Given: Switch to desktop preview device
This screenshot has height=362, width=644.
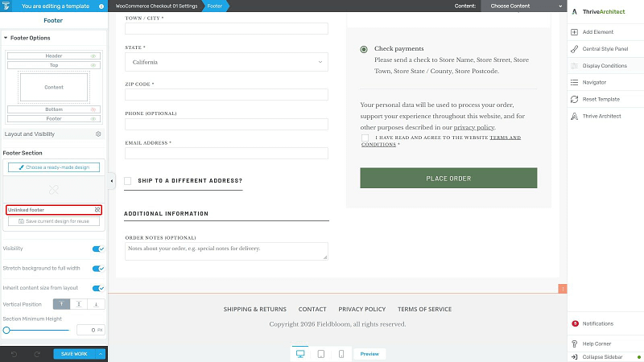Looking at the screenshot, I should click(x=300, y=354).
